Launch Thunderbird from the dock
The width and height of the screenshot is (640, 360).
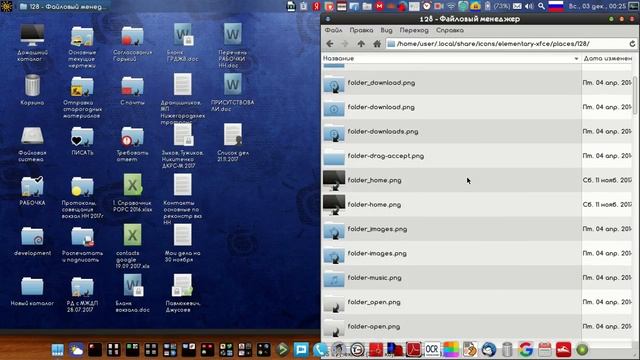[489, 350]
